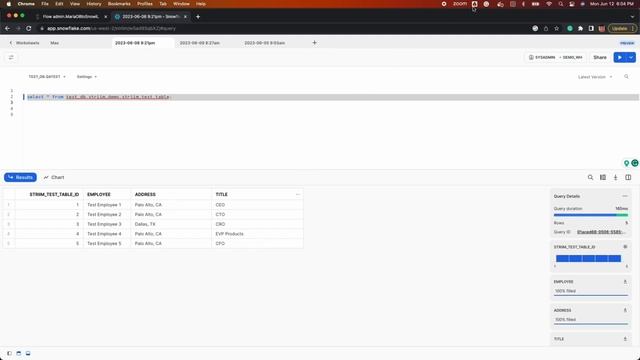Bookmark this page with star icon
The width and height of the screenshot is (640, 360).
pyautogui.click(x=556, y=29)
